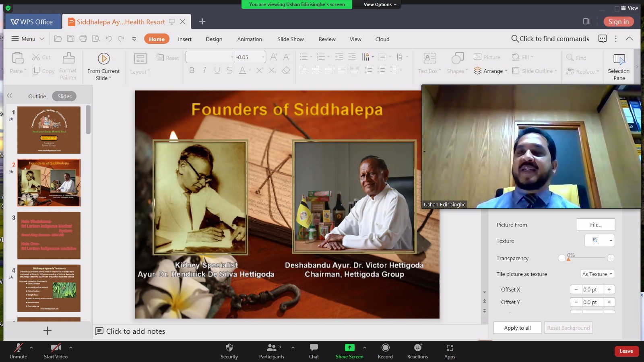The width and height of the screenshot is (644, 362).
Task: Click the Print Preview icon
Action: tap(96, 39)
